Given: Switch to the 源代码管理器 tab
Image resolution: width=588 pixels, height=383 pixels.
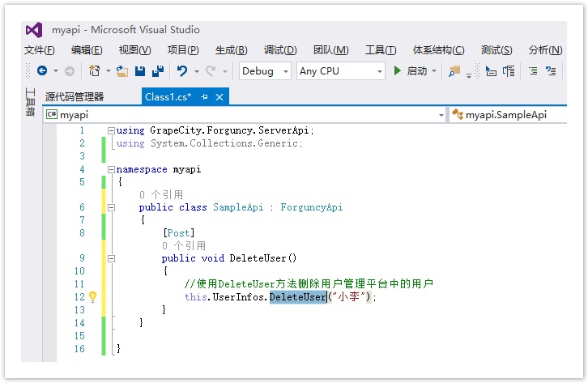Looking at the screenshot, I should tap(75, 96).
